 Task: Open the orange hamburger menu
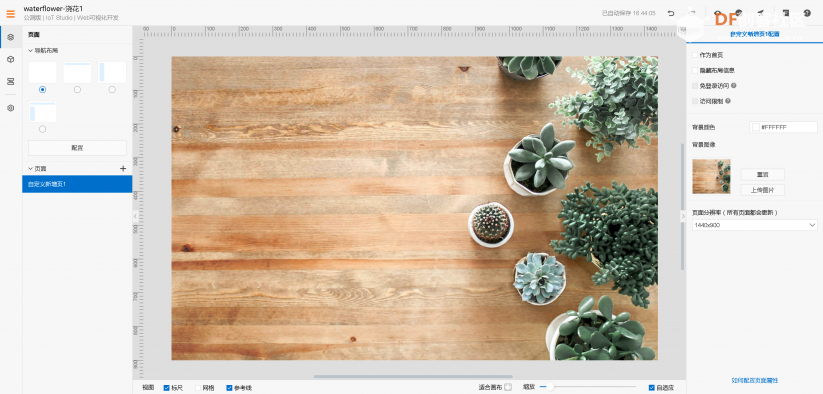click(x=10, y=14)
